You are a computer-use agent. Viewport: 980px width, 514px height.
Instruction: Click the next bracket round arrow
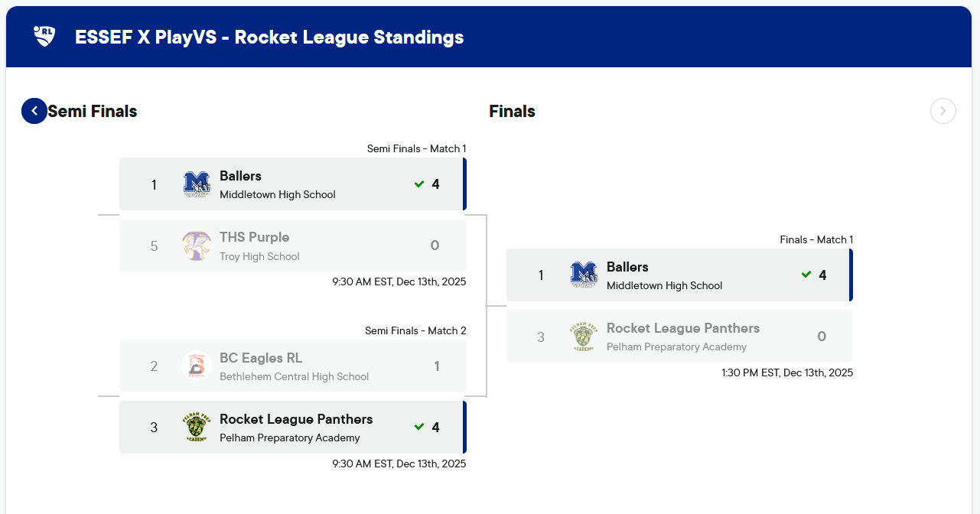pos(943,111)
